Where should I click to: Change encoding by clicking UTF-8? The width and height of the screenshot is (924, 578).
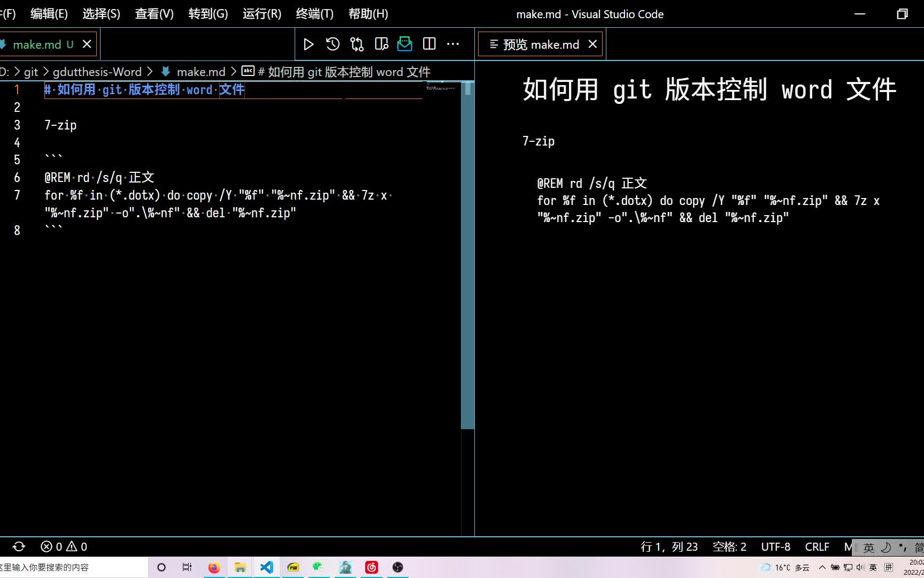click(x=775, y=546)
